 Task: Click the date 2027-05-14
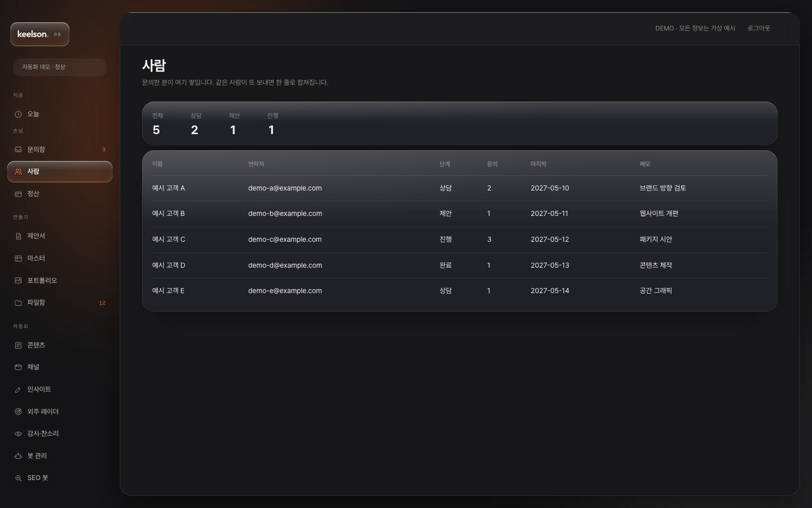click(550, 291)
